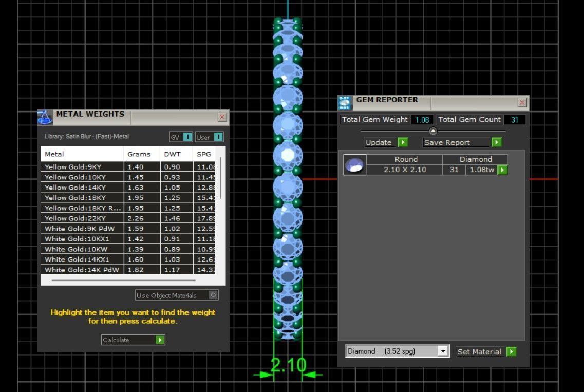
Task: Click the Metal Weights horizontal scrollbar
Action: coord(124,280)
